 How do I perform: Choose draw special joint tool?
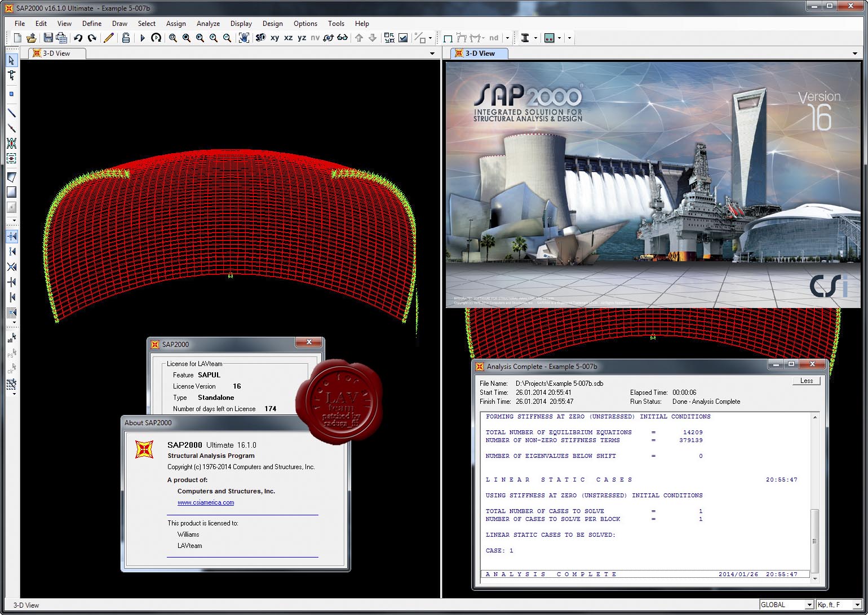tap(11, 94)
